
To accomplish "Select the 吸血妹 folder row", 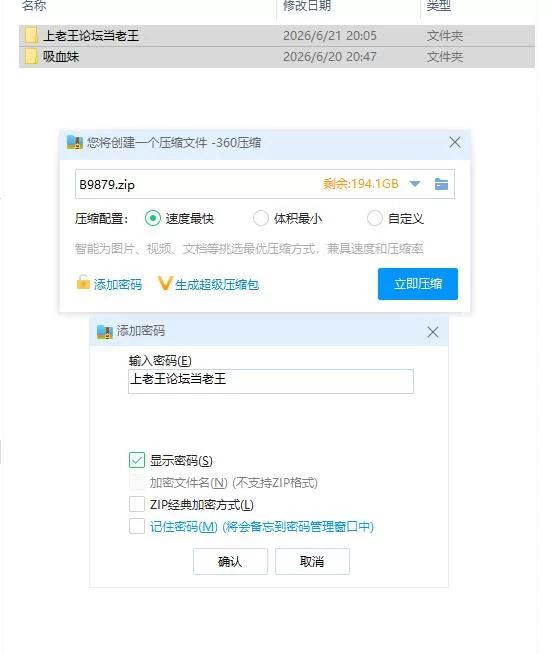I will point(277,57).
